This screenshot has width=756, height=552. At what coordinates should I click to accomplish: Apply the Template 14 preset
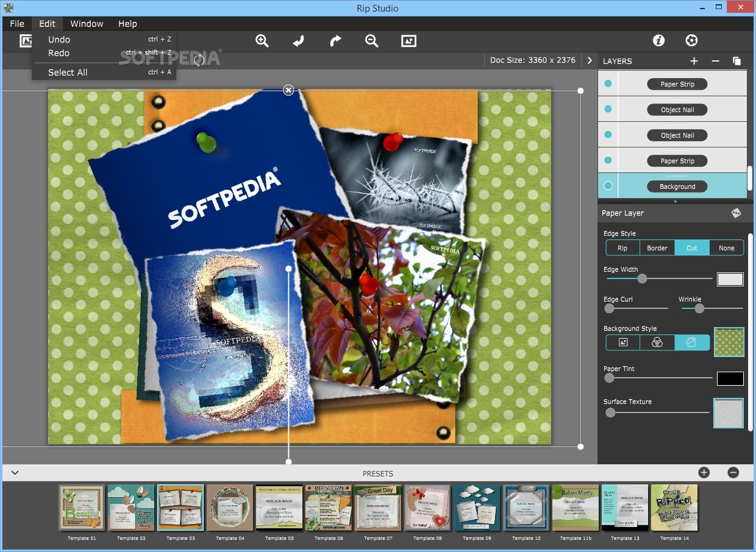coord(674,508)
